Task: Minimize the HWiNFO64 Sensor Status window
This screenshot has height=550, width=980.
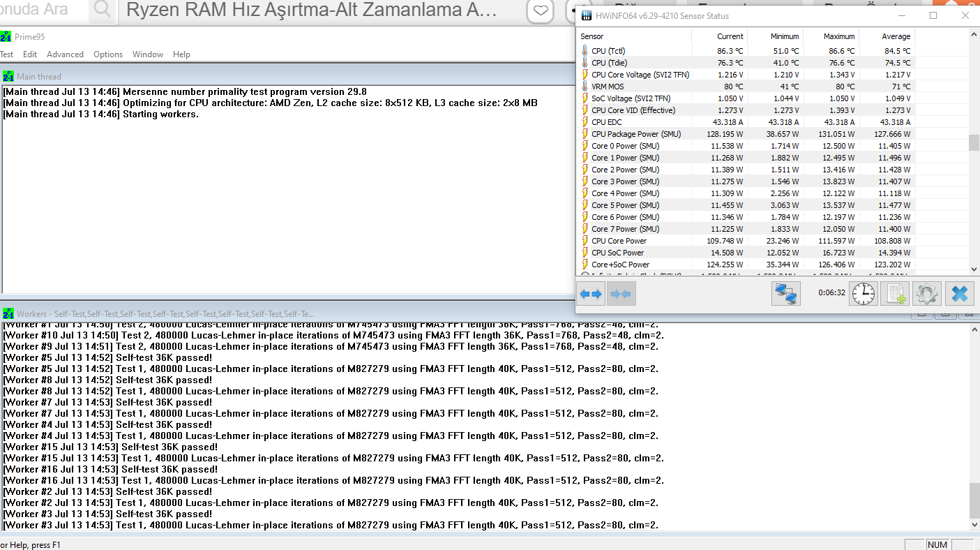Action: tap(900, 15)
